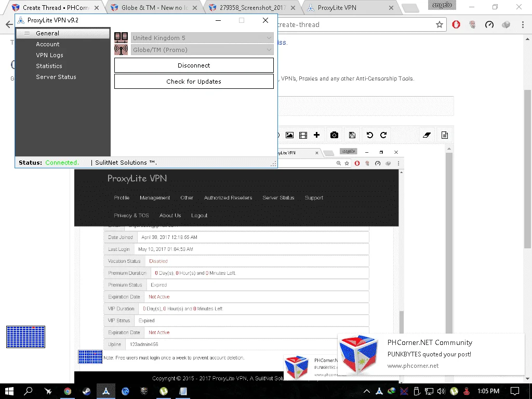Switch to Globe & TM browser tab
This screenshot has width=532, height=399.
(x=154, y=7)
